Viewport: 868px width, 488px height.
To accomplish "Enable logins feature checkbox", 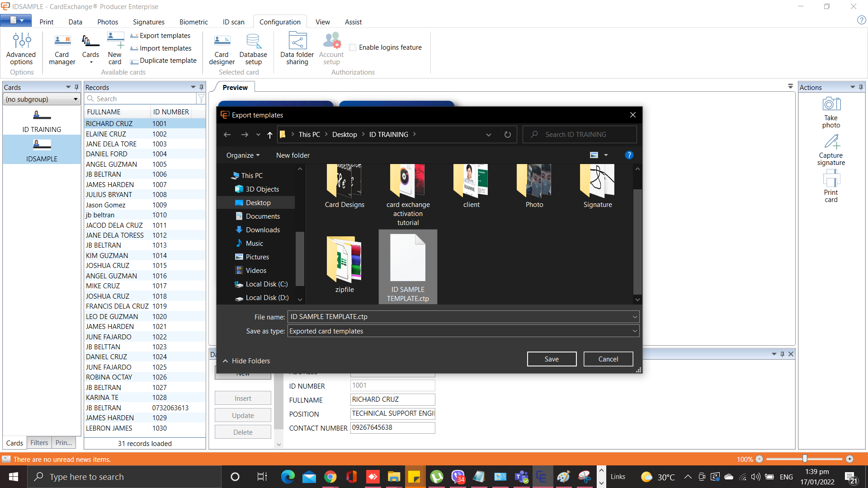I will 353,47.
